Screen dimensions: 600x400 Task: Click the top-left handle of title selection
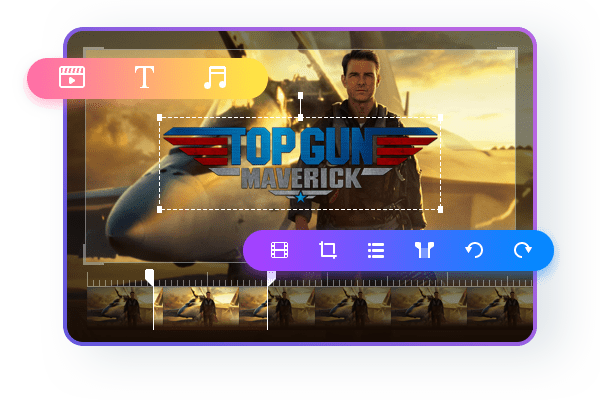click(x=160, y=118)
